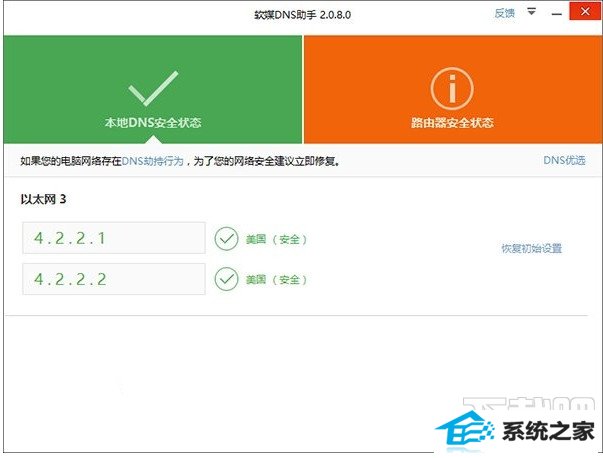Minimize the DNS助手 window
The image size is (603, 458).
[x=556, y=14]
